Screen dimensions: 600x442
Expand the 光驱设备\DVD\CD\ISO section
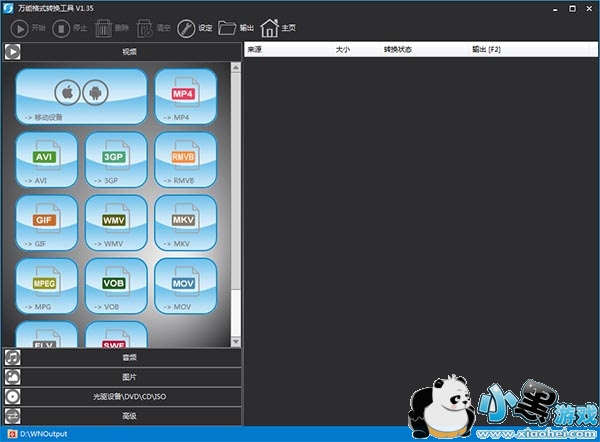point(128,396)
